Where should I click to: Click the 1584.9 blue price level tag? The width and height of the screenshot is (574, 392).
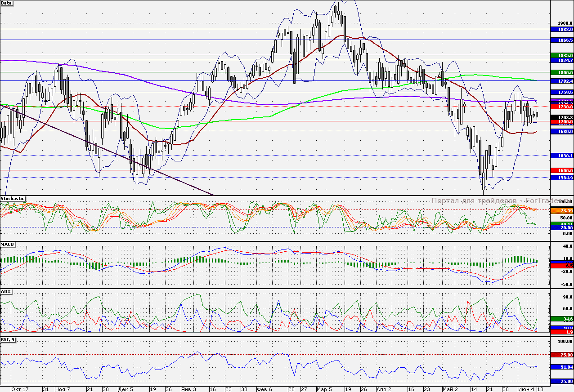pyautogui.click(x=562, y=178)
